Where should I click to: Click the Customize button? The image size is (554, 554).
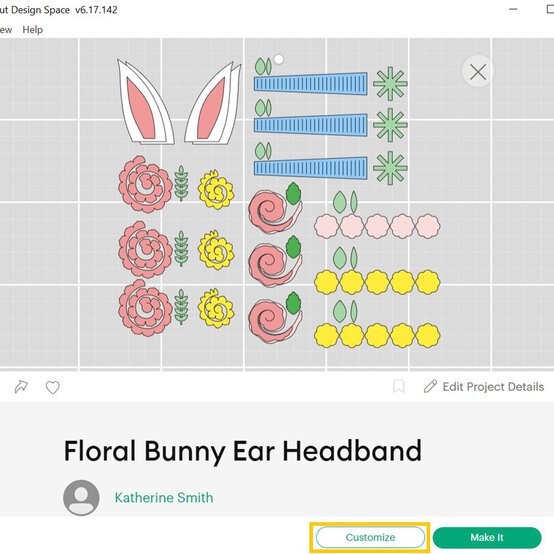point(370,537)
